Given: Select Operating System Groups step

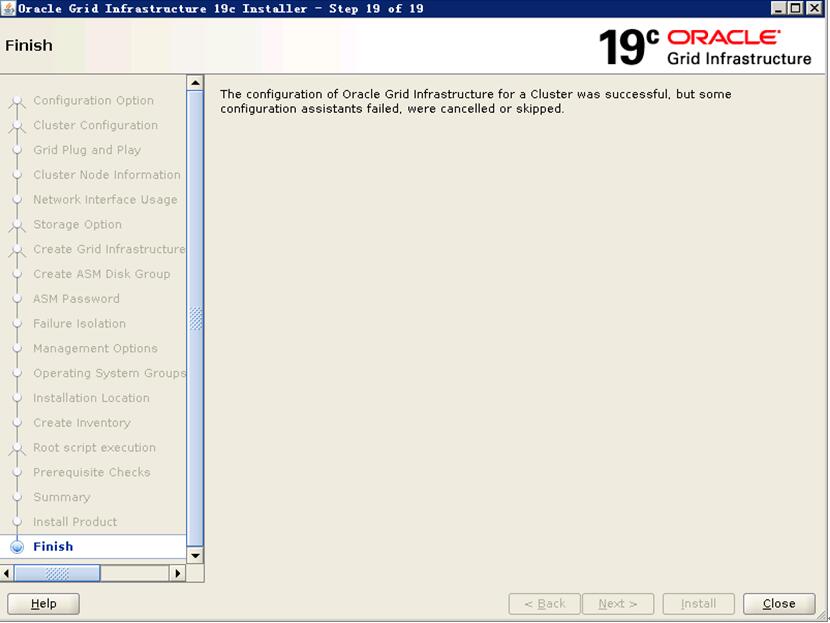Looking at the screenshot, I should click(x=109, y=373).
